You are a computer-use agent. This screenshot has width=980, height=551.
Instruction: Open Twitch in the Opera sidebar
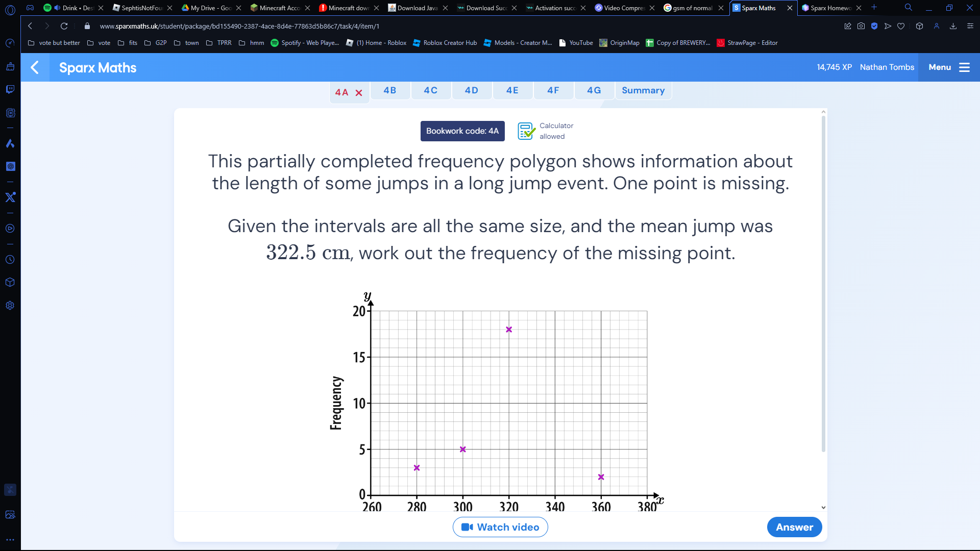(x=10, y=89)
